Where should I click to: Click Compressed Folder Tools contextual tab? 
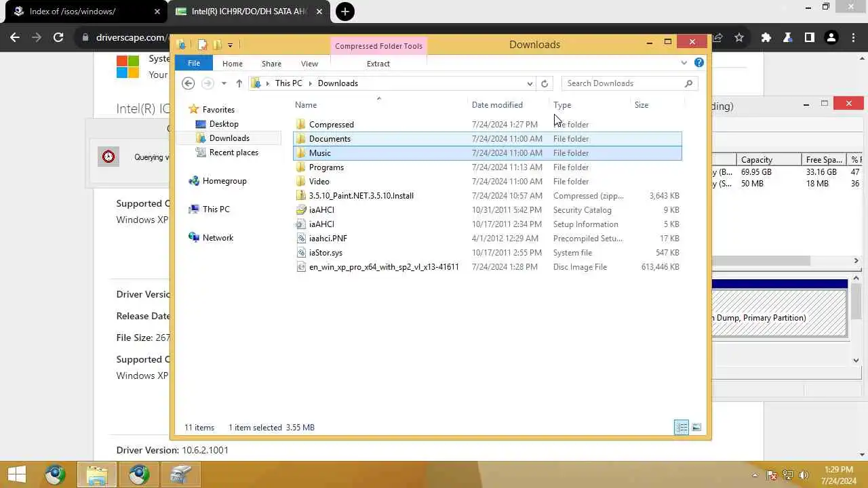coord(378,46)
